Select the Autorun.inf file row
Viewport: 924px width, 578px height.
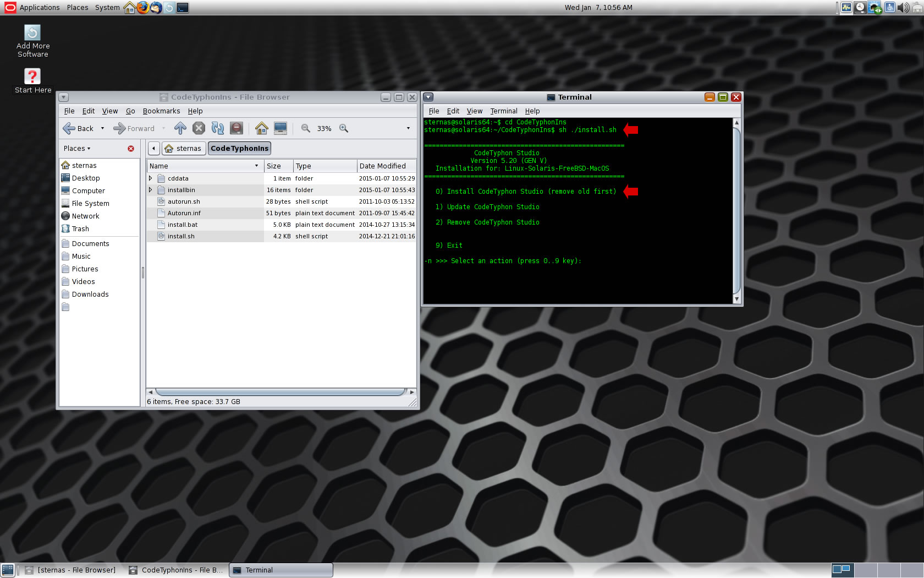point(281,213)
